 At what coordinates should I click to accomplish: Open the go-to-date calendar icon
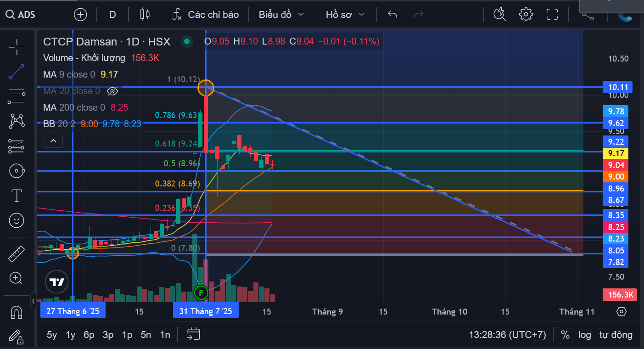194,334
